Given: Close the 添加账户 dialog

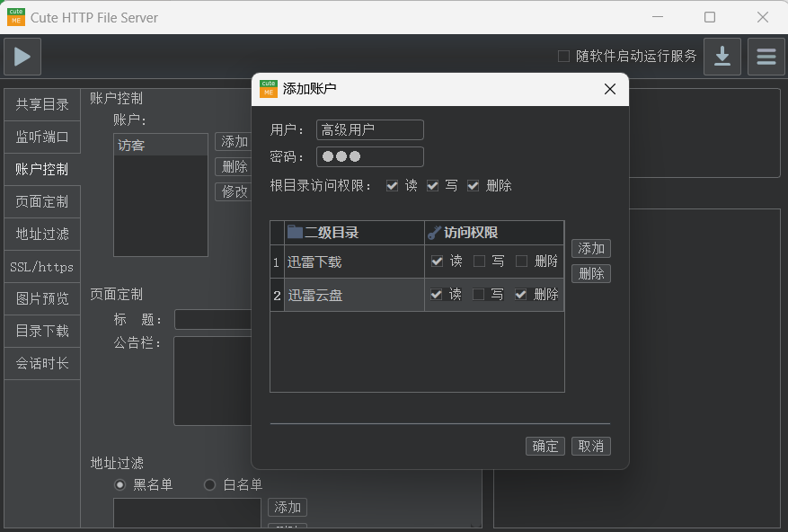Looking at the screenshot, I should coord(609,89).
